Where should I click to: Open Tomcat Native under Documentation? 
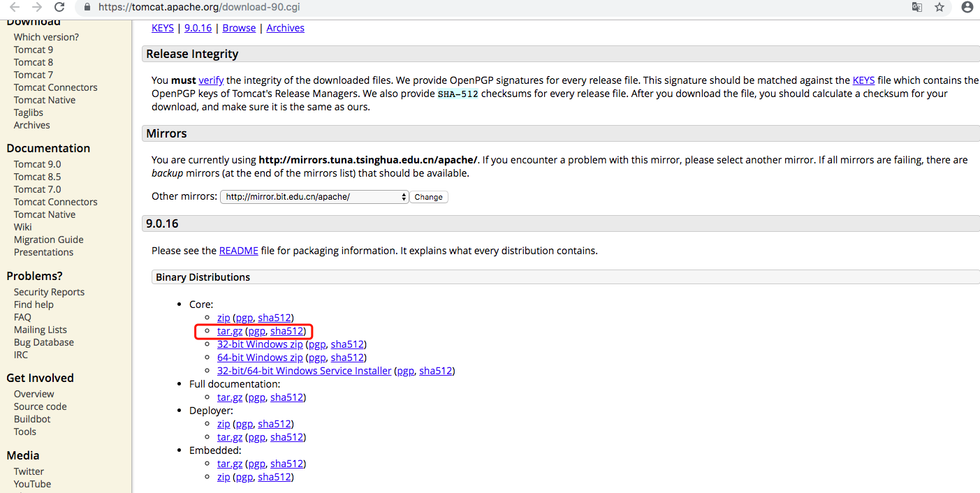pyautogui.click(x=45, y=214)
